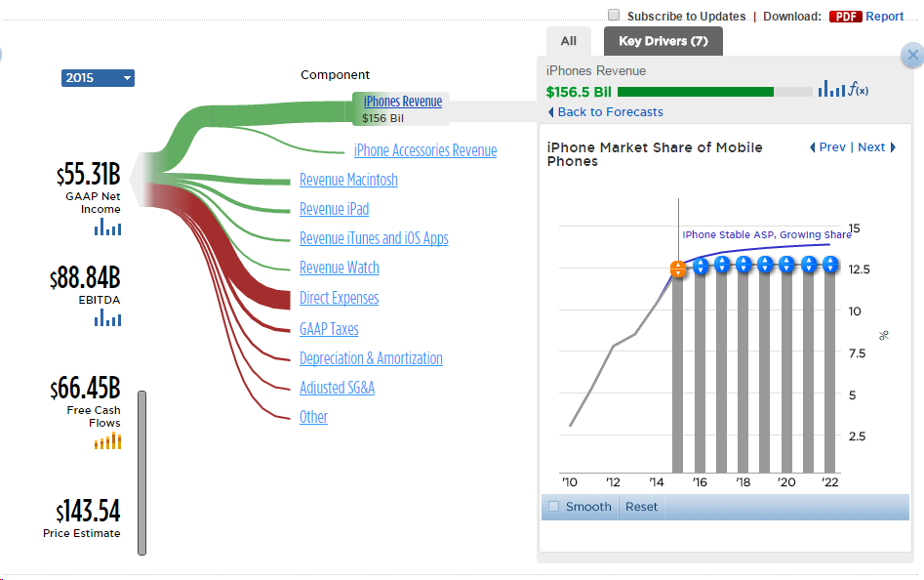Click the Reset button
The image size is (924, 580).
click(x=641, y=507)
